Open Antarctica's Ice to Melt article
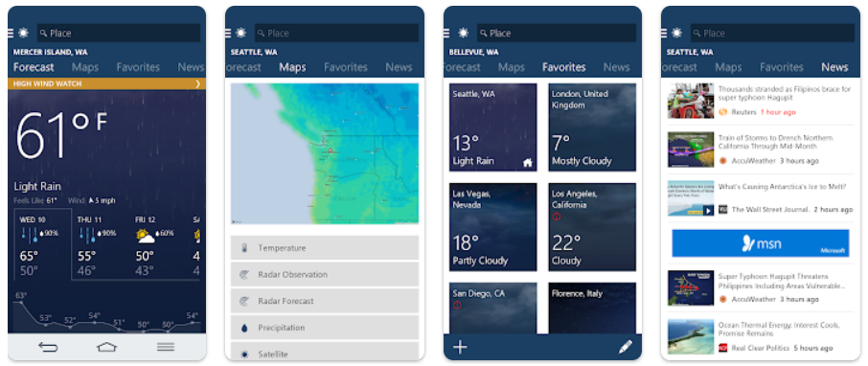 760,198
